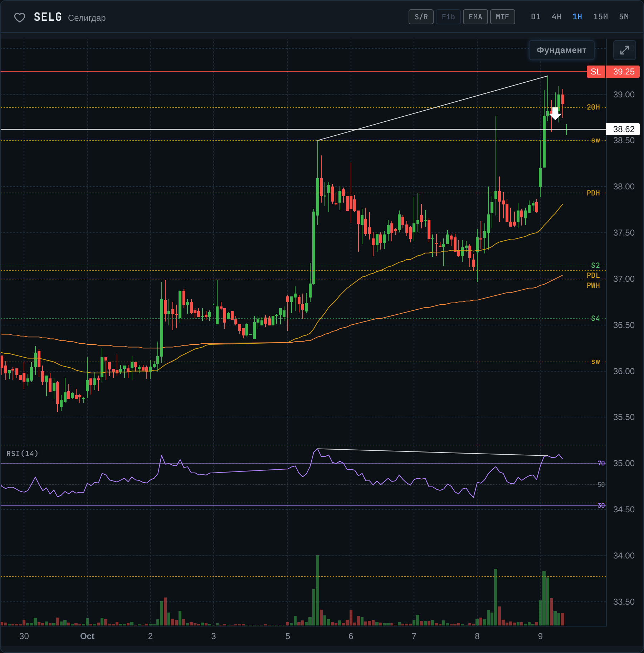Click the 37.00 price axis label
Image resolution: width=644 pixels, height=653 pixels.
(x=624, y=279)
